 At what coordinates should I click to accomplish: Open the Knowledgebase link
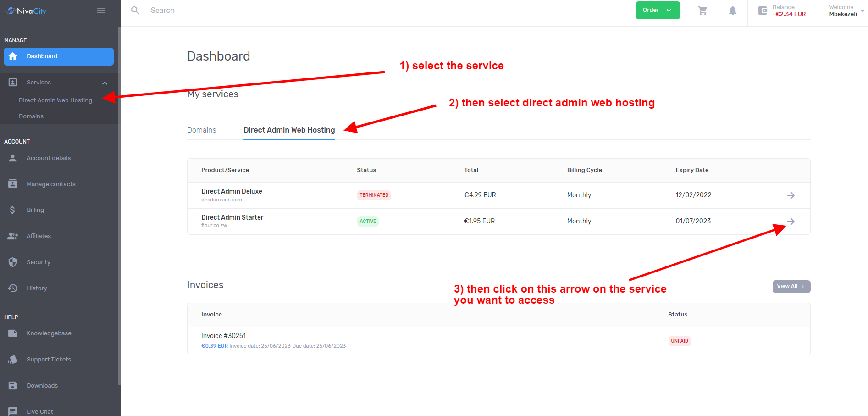pyautogui.click(x=49, y=333)
